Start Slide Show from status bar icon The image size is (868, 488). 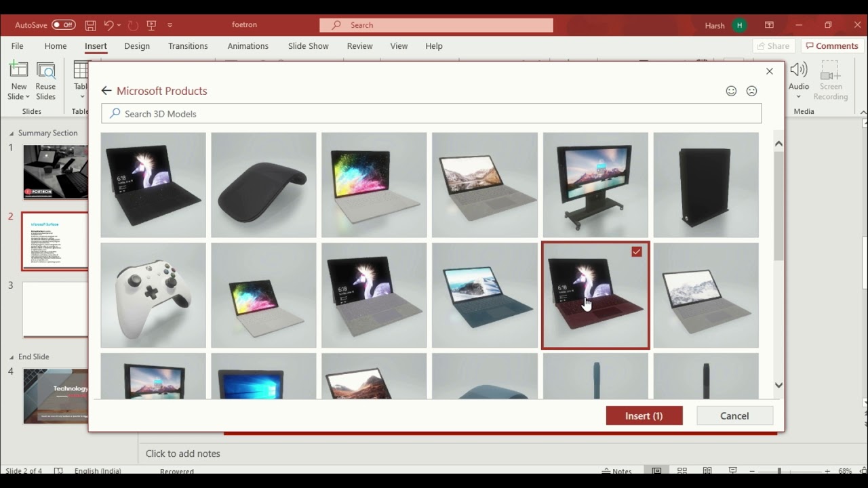732,471
